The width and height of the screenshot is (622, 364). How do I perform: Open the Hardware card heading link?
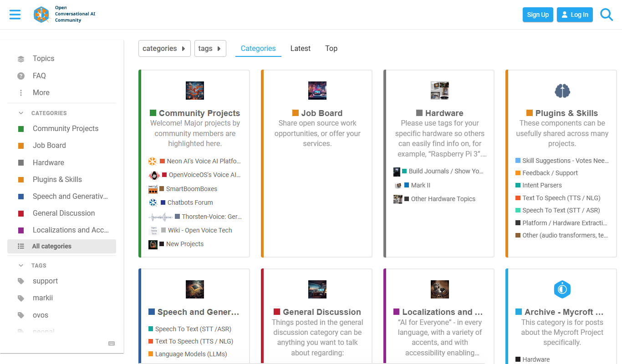[444, 113]
